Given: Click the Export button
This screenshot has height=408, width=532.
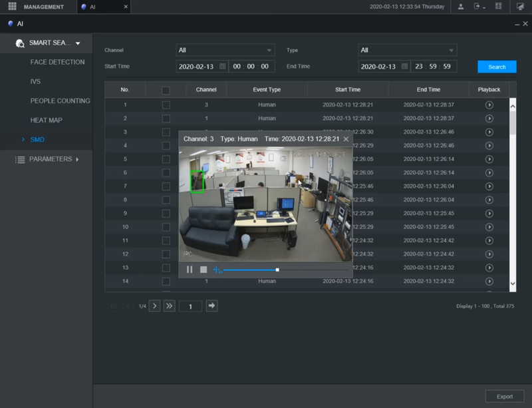Looking at the screenshot, I should [505, 397].
